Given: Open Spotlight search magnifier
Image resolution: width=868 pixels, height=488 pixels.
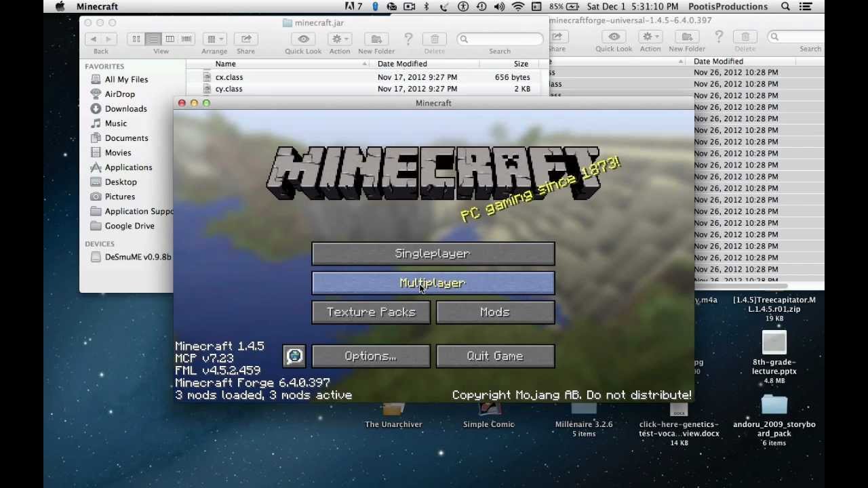Looking at the screenshot, I should (785, 7).
